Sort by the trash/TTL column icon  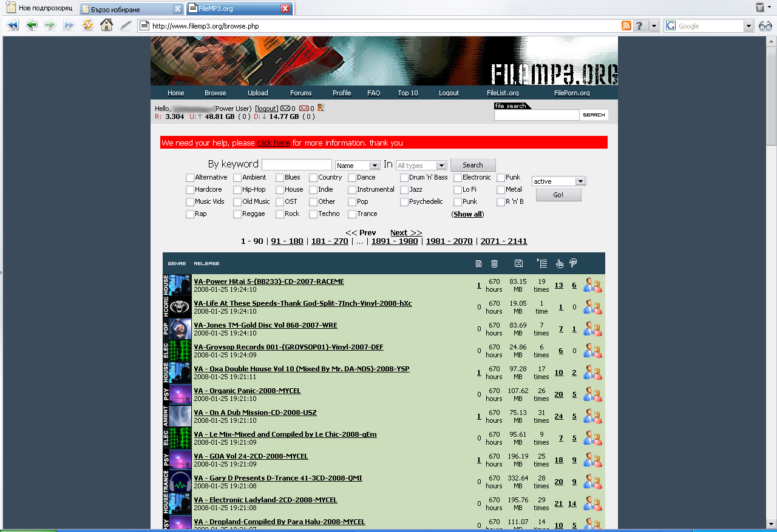(494, 263)
